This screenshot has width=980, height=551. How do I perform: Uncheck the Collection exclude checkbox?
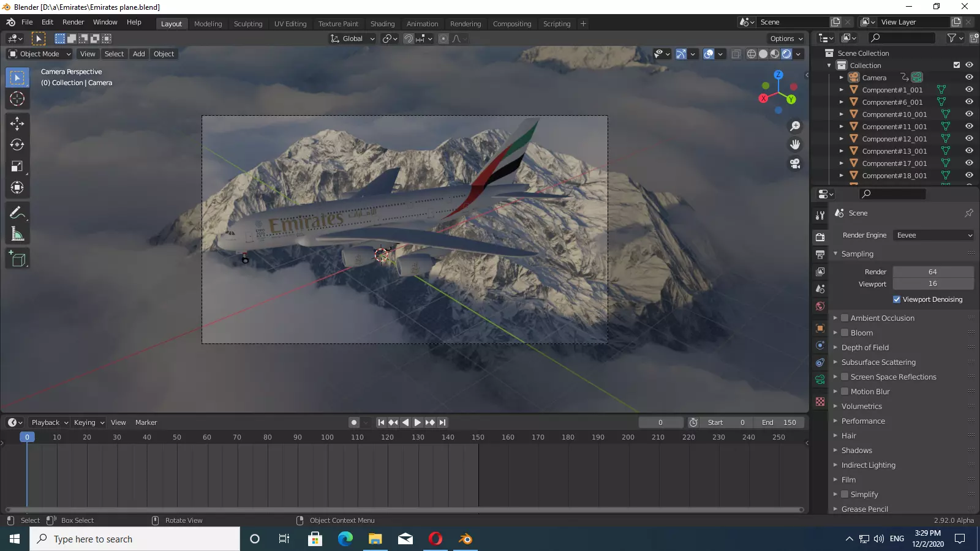tap(957, 66)
